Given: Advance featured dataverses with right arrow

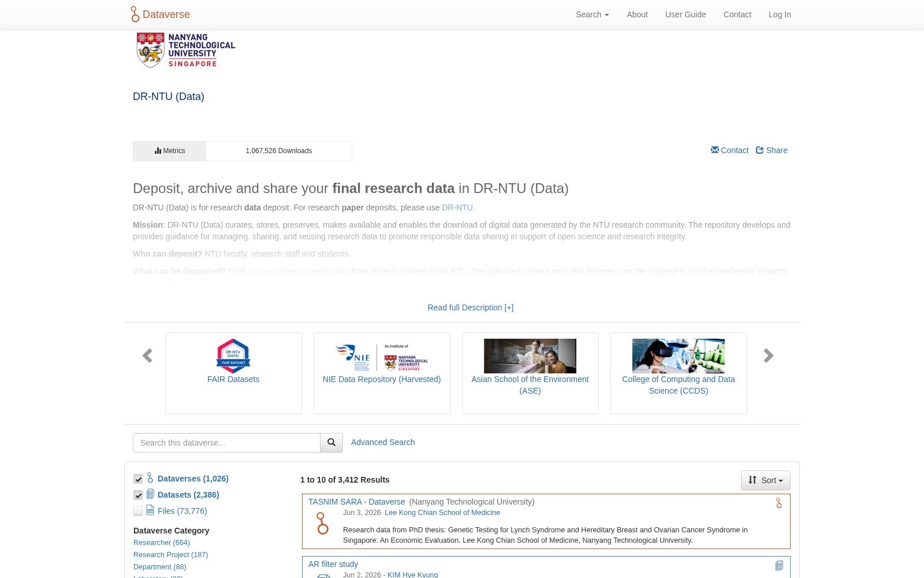Looking at the screenshot, I should [x=768, y=355].
